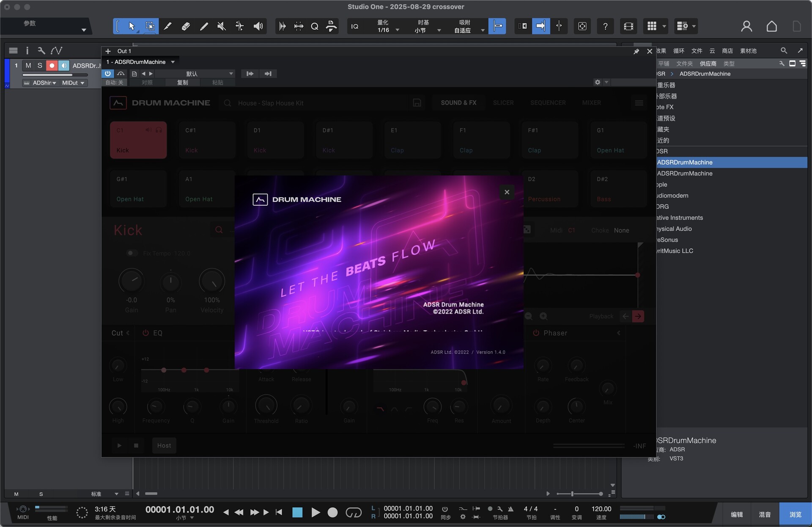Adjust track 1 volume fader
The height and width of the screenshot is (527, 812).
click(x=55, y=75)
